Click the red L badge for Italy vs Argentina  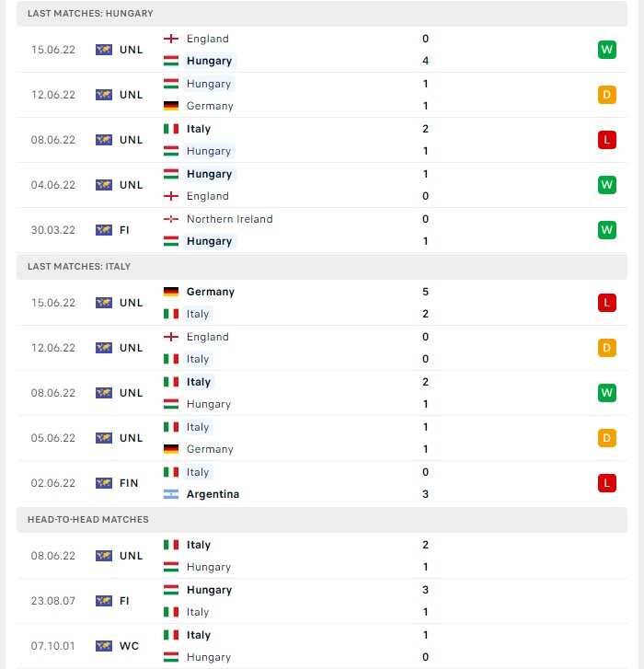point(607,483)
